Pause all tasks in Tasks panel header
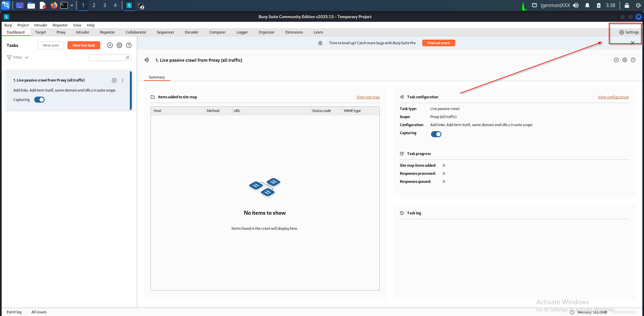The height and width of the screenshot is (316, 644). 110,45
